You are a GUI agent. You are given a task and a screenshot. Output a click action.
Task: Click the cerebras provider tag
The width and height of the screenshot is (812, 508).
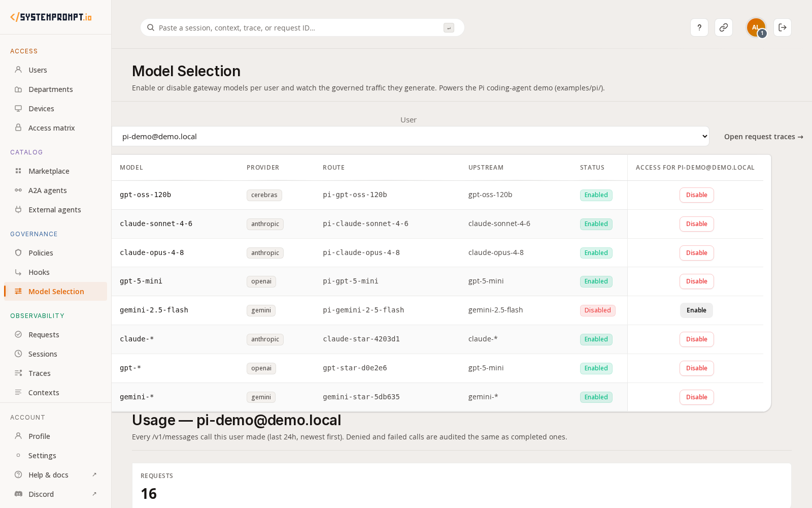264,195
